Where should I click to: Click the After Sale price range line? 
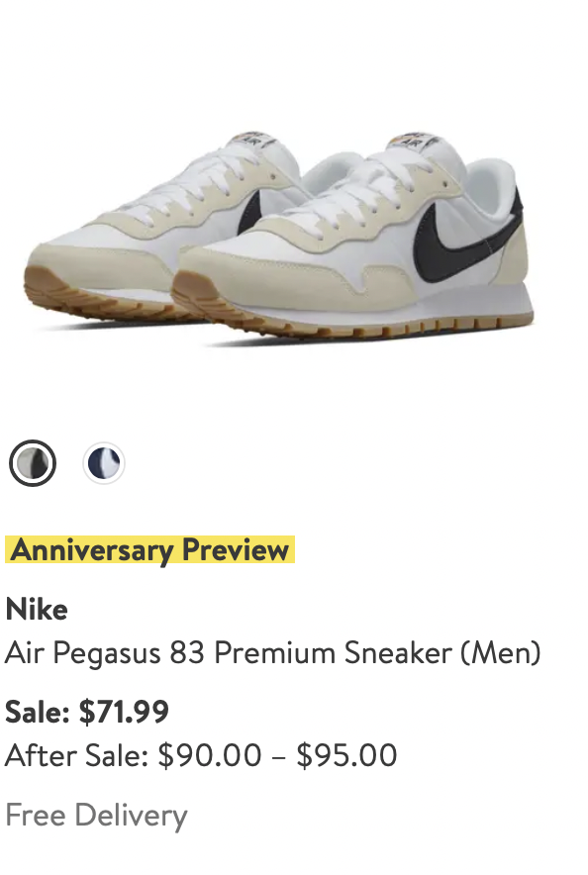click(201, 755)
